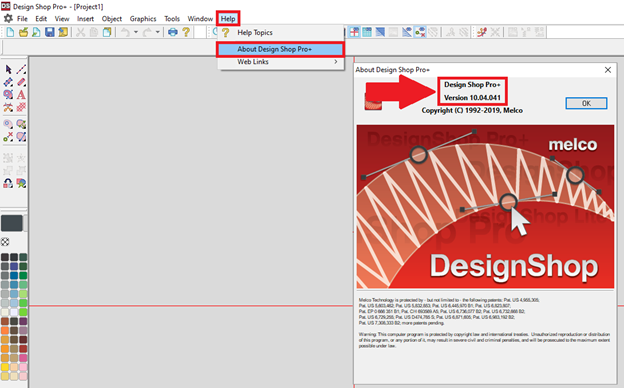Toggle the show grid view icon
The height and width of the screenshot is (388, 624).
(367, 32)
